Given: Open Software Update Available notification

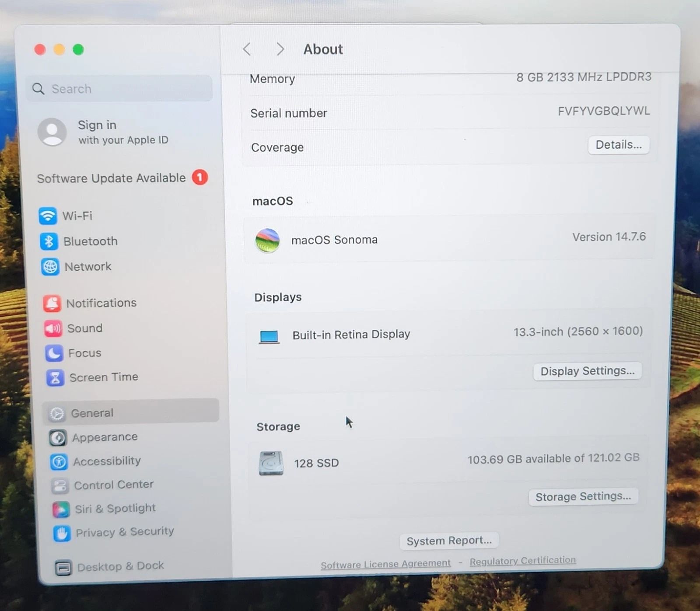Looking at the screenshot, I should tap(111, 178).
